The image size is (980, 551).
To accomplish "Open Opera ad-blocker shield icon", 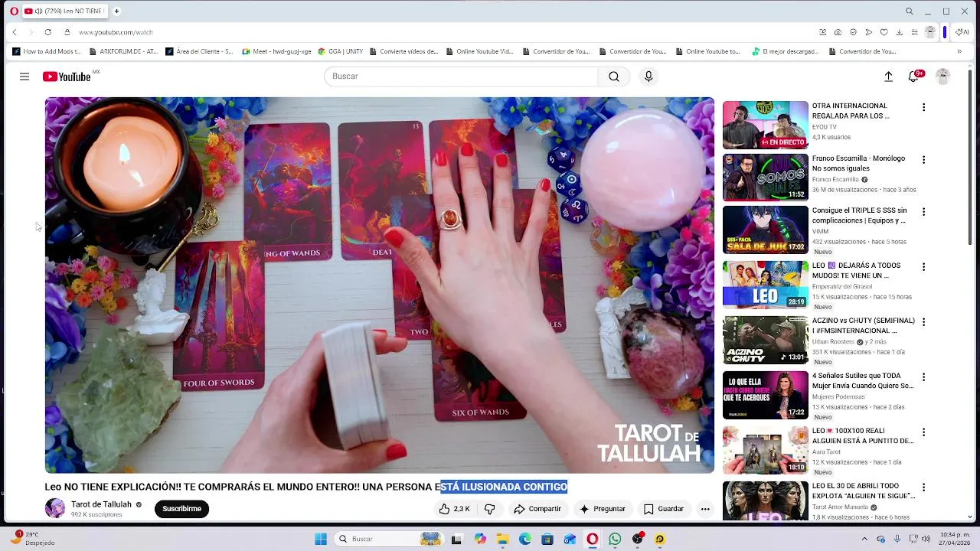I will [x=854, y=32].
